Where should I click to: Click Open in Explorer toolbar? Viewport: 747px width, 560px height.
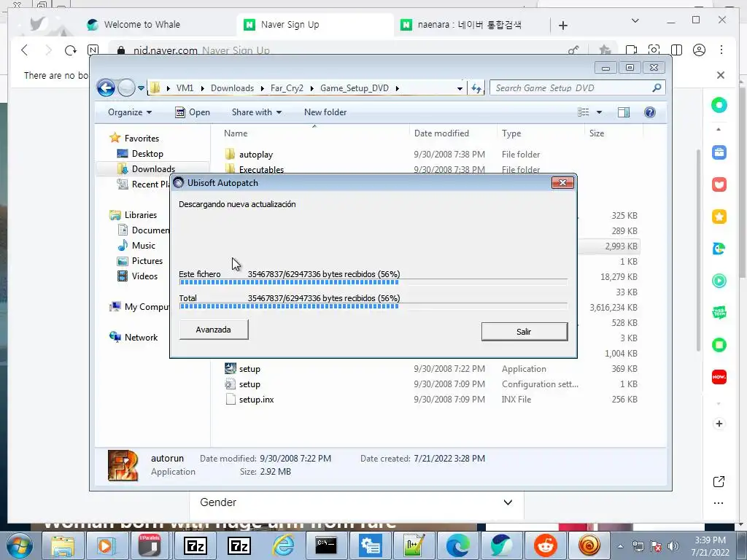tap(193, 112)
